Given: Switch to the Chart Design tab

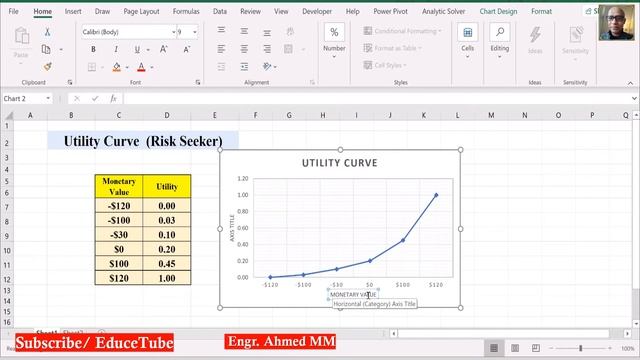Looking at the screenshot, I should pyautogui.click(x=498, y=11).
